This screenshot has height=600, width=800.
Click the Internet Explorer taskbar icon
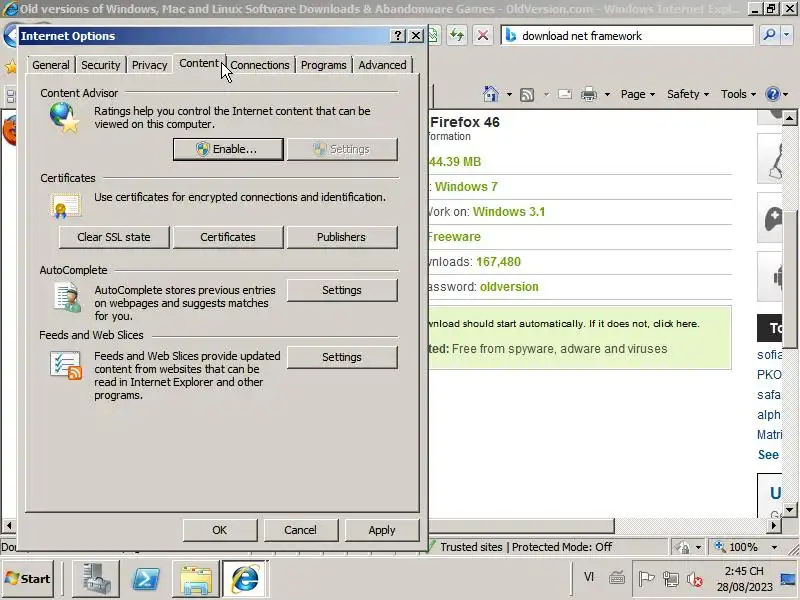[x=245, y=579]
